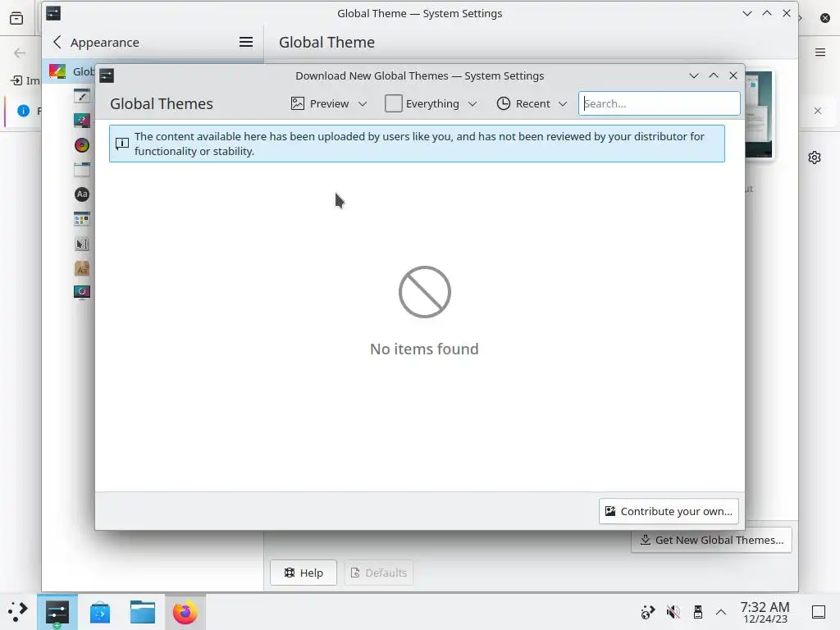Screen dimensions: 840x630
Task: Click the Contribute your own... button
Action: point(669,511)
